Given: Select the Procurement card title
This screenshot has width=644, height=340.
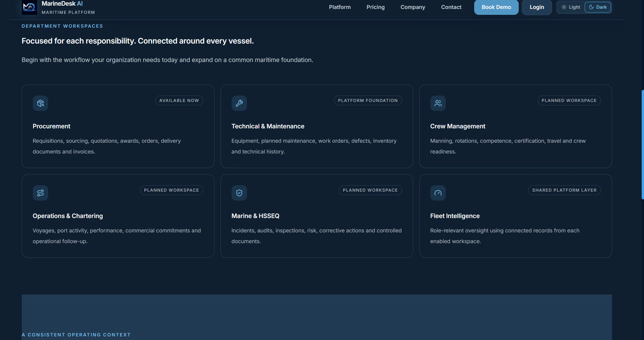Looking at the screenshot, I should point(51,126).
